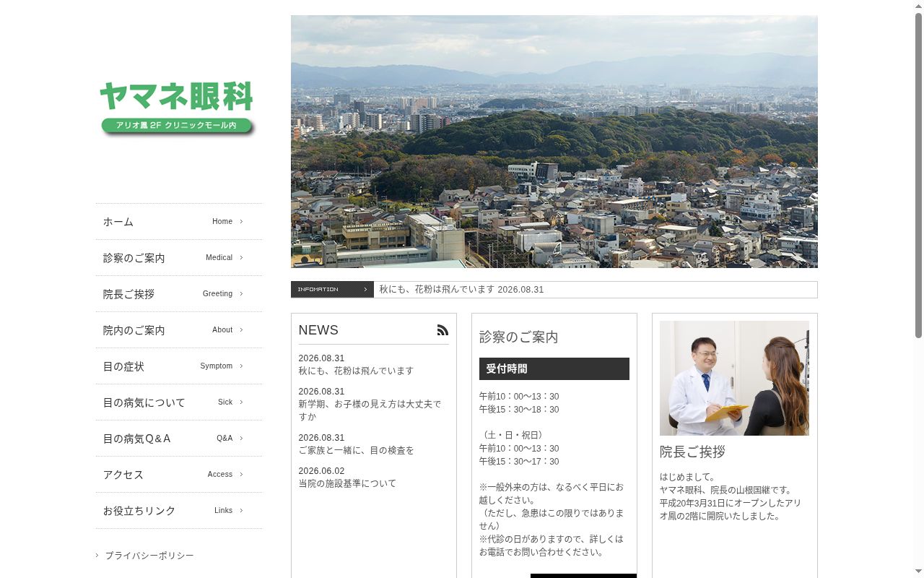924x578 pixels.
Task: Open the アクセス menu item
Action: (x=179, y=475)
